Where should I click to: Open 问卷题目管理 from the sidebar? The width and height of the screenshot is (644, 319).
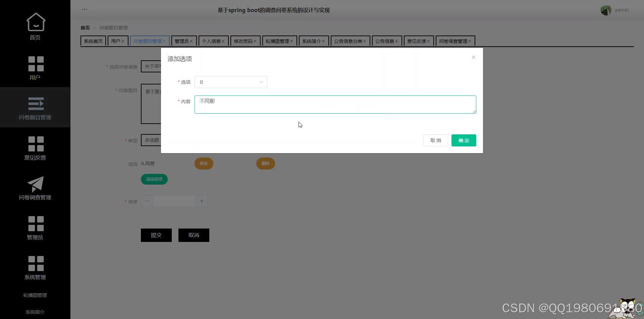[x=35, y=107]
